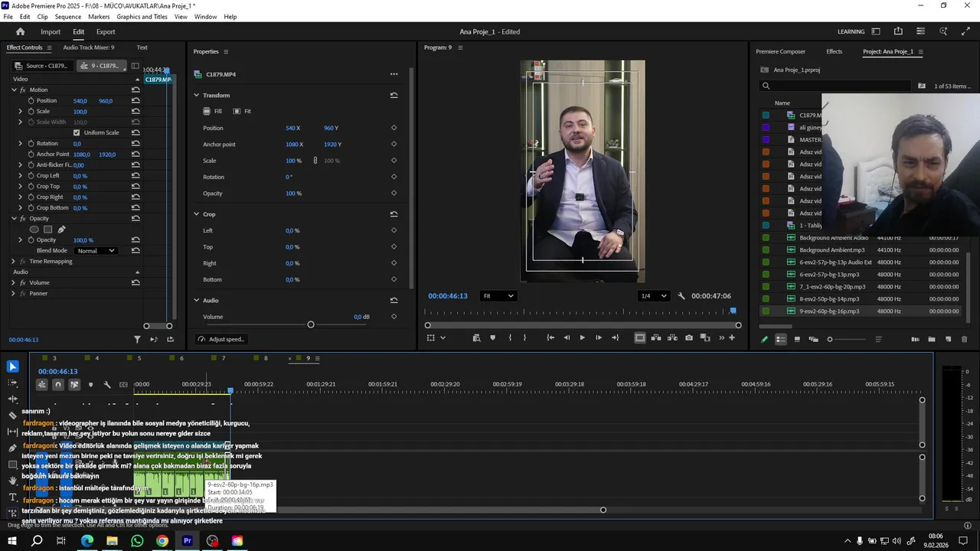The width and height of the screenshot is (980, 551).
Task: Toggle scale link lock in Properties panel
Action: click(315, 161)
